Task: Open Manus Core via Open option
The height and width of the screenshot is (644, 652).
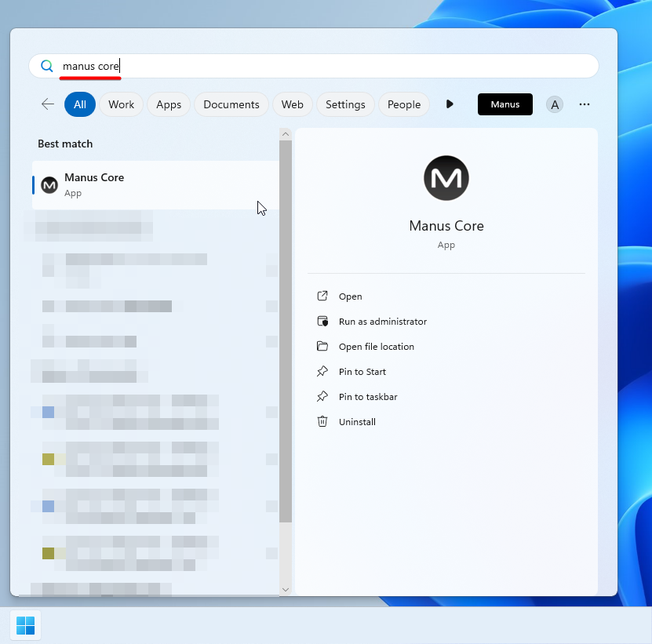Action: click(x=350, y=297)
